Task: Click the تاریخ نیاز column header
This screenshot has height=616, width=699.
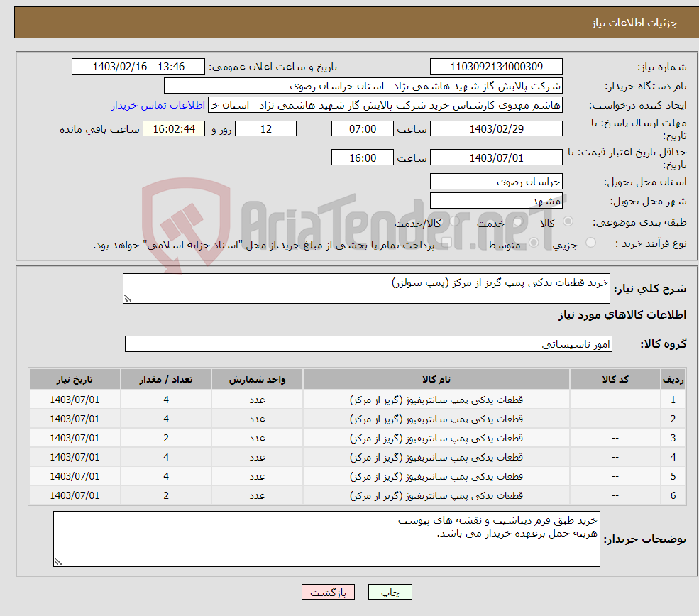Action: [x=75, y=379]
